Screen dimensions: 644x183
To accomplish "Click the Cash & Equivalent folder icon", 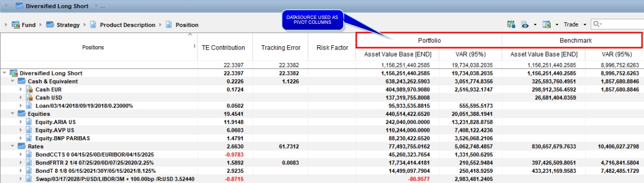I will [21, 81].
